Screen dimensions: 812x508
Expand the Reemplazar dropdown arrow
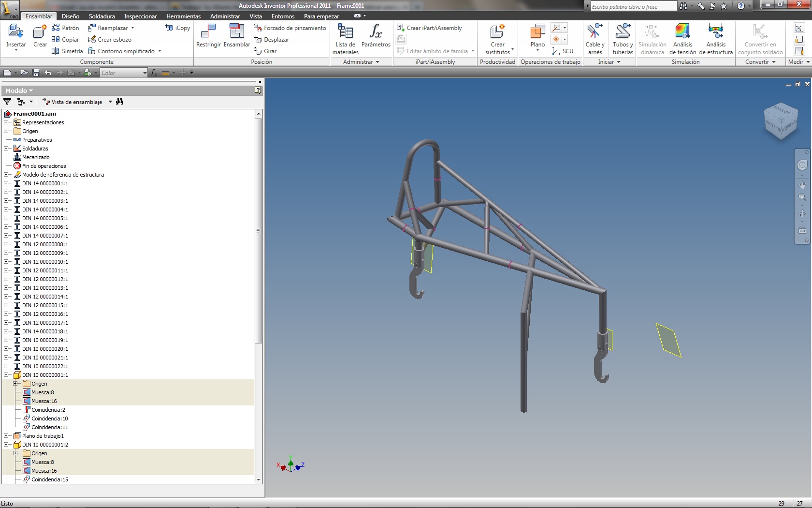132,28
